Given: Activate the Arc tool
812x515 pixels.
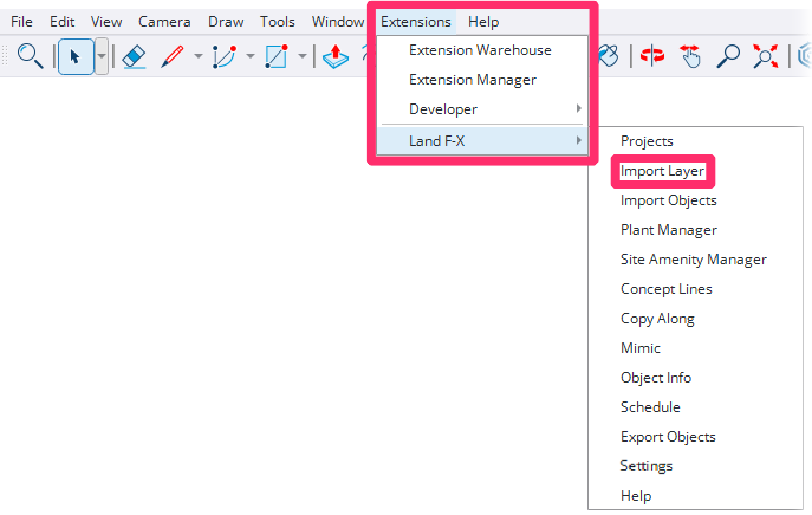Looking at the screenshot, I should pos(225,57).
